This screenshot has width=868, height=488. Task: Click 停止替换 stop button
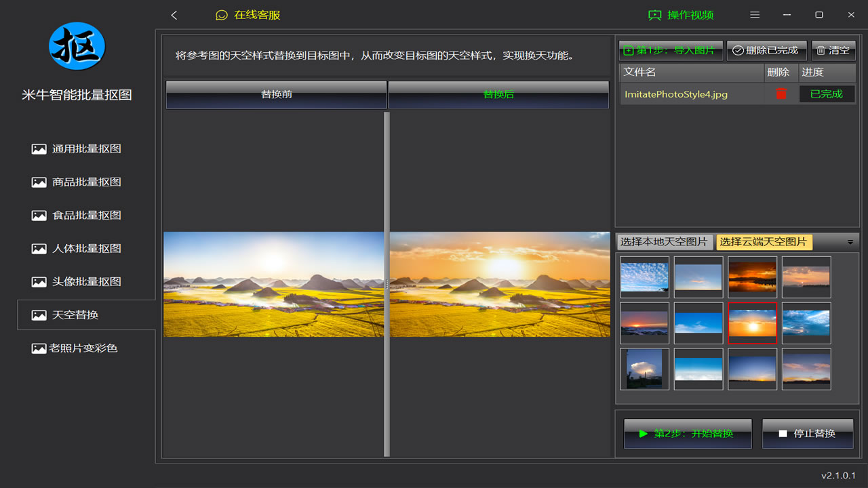coord(808,433)
